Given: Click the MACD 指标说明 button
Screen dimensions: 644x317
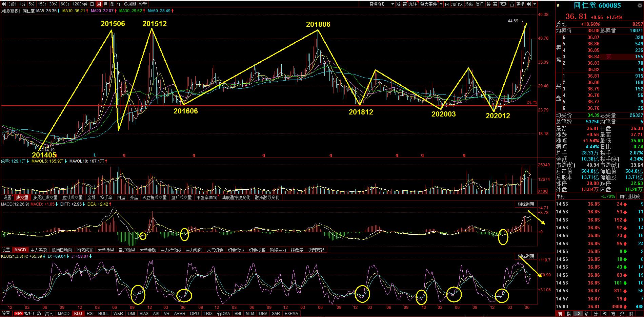Looking at the screenshot, I should pyautogui.click(x=526, y=204).
